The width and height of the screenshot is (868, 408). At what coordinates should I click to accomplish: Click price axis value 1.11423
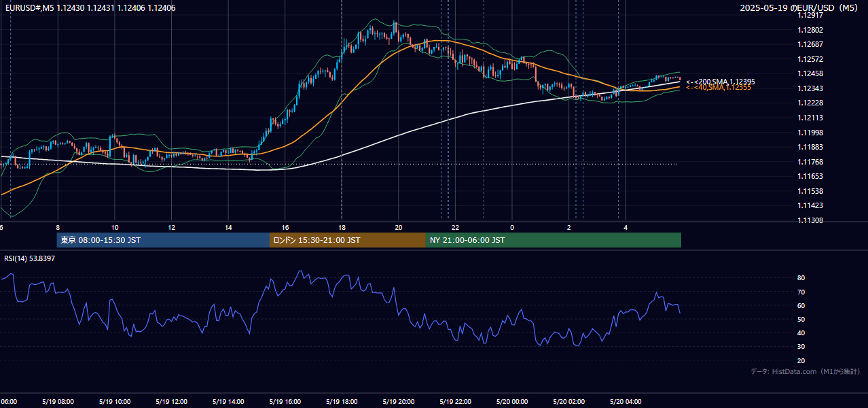tap(810, 205)
